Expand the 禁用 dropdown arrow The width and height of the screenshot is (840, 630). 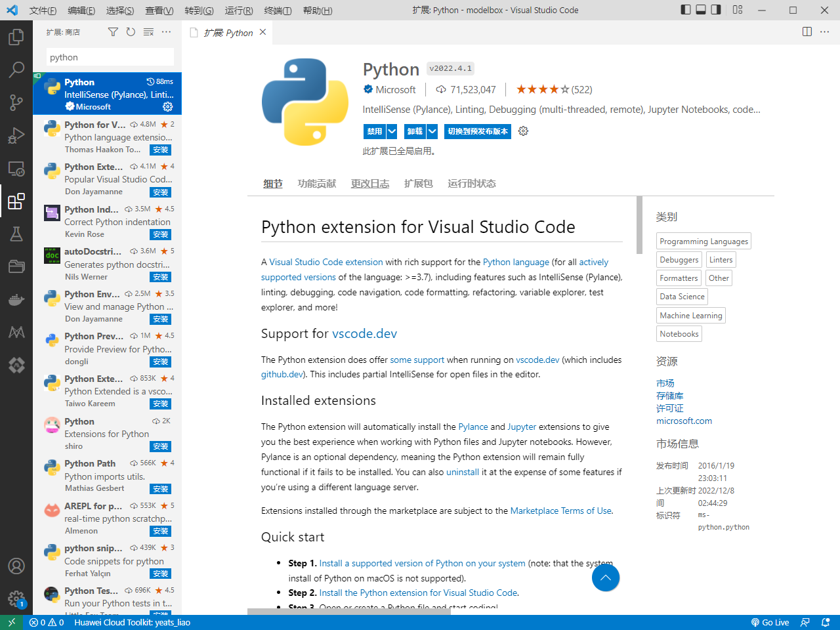tap(392, 131)
